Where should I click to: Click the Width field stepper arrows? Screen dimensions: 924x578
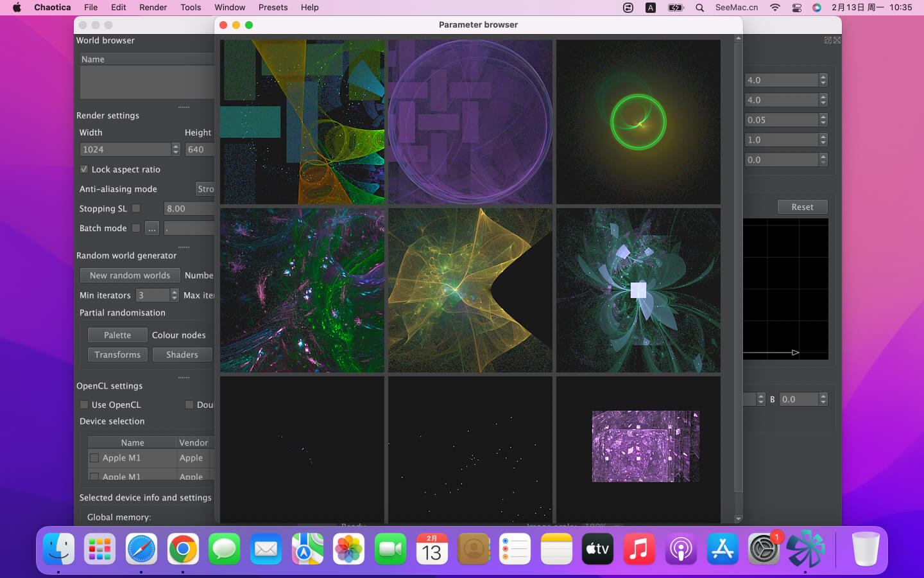[x=176, y=149]
